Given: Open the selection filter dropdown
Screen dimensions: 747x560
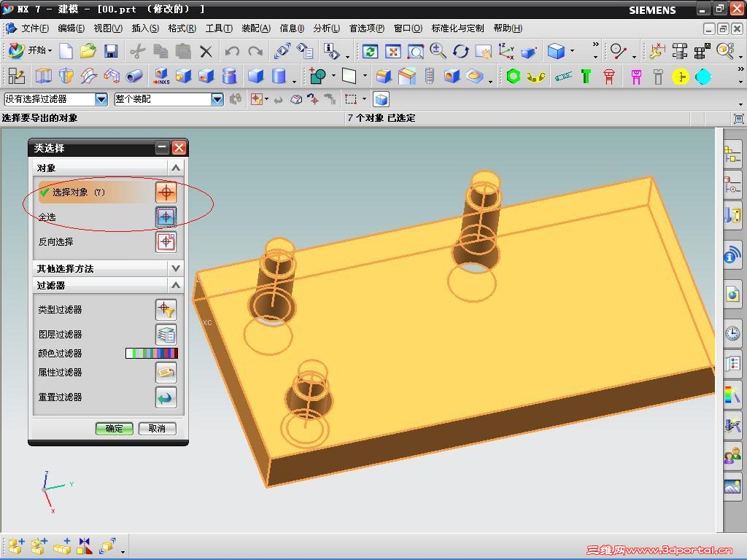Looking at the screenshot, I should click(101, 99).
